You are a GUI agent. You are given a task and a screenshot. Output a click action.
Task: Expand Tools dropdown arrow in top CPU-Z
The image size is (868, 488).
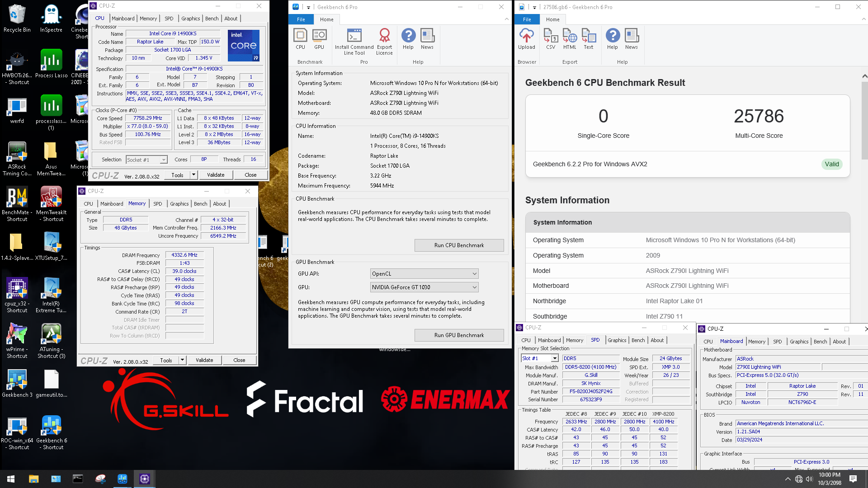[193, 175]
